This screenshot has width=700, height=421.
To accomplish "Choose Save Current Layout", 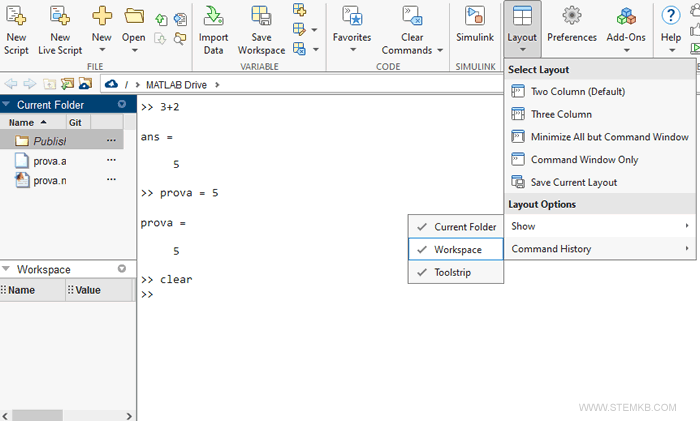I will pos(600,183).
